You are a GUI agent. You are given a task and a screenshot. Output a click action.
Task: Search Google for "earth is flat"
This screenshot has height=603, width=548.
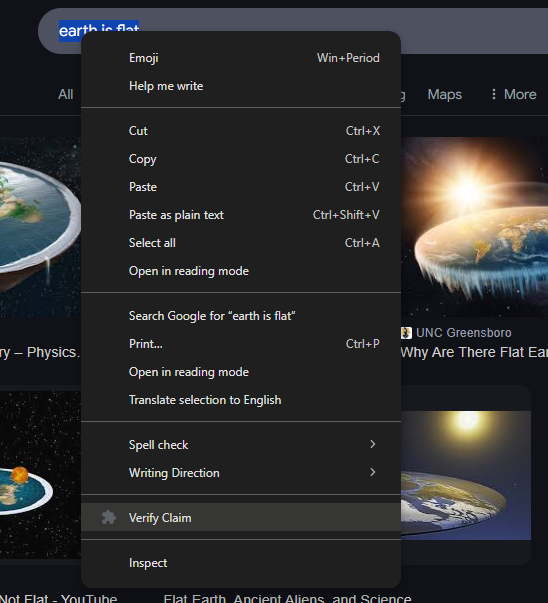(x=241, y=316)
